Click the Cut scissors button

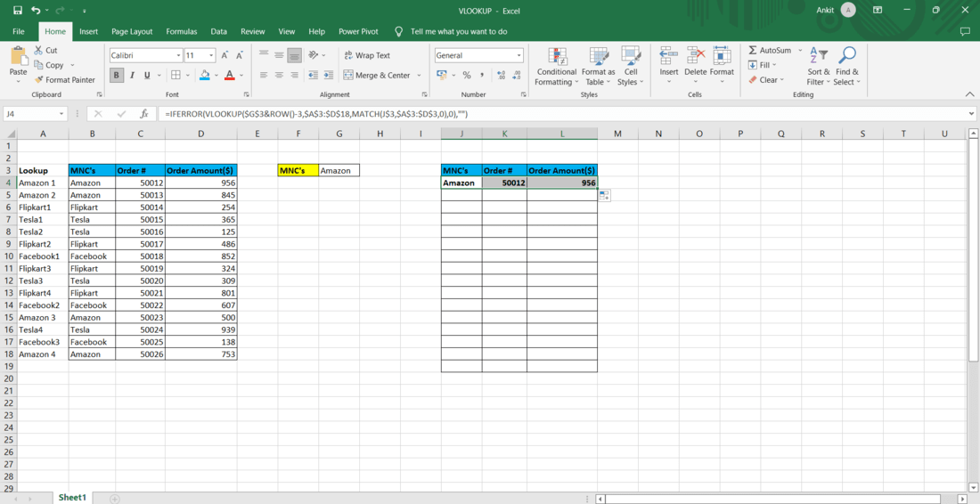click(47, 50)
